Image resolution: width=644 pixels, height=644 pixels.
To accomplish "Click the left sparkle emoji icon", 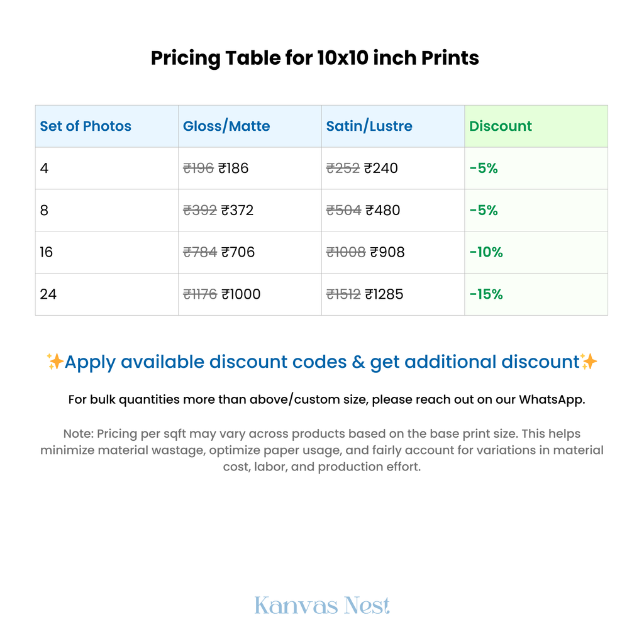I will tap(55, 362).
